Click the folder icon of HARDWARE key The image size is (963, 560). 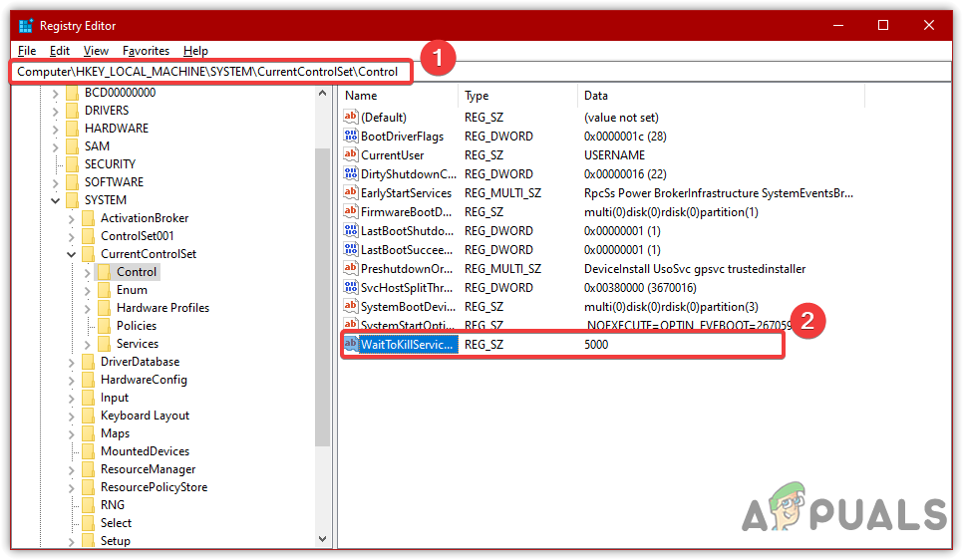[x=73, y=129]
